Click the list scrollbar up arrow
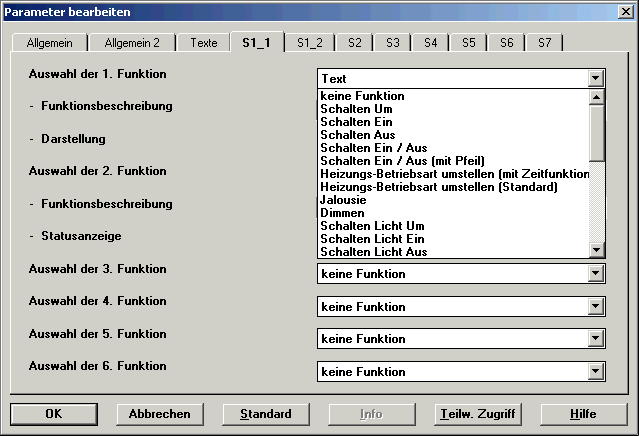This screenshot has height=436, width=639. pyautogui.click(x=597, y=97)
